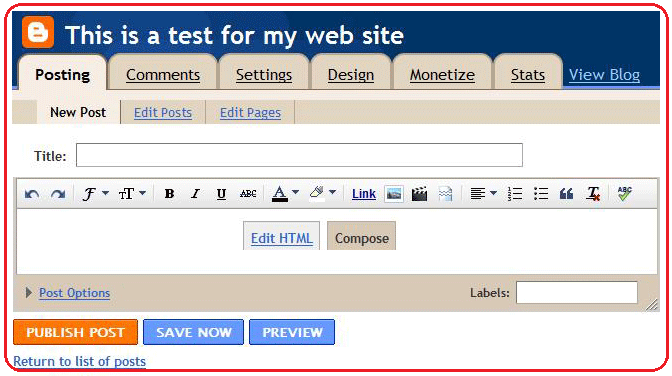Click the PUBLISH POST button
672x376 pixels.
(x=75, y=332)
